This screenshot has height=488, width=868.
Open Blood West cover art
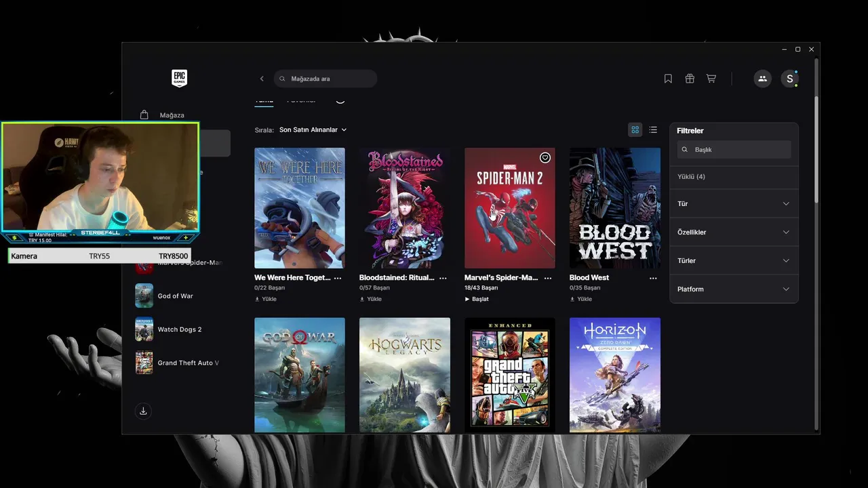(615, 208)
